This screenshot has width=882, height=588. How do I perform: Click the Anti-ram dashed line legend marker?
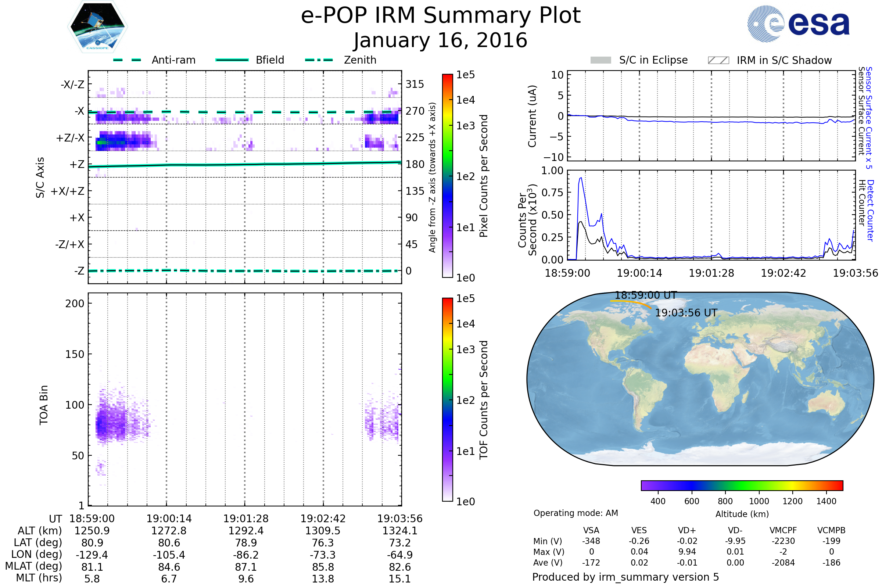pyautogui.click(x=127, y=60)
